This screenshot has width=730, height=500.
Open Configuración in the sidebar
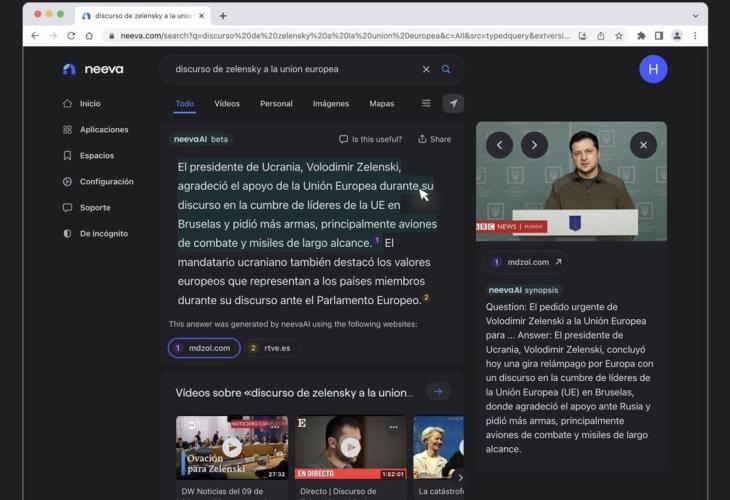coord(106,182)
